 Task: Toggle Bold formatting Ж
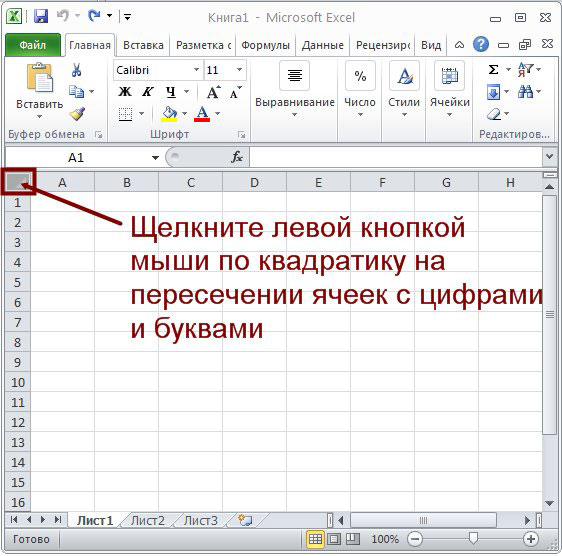(x=125, y=92)
